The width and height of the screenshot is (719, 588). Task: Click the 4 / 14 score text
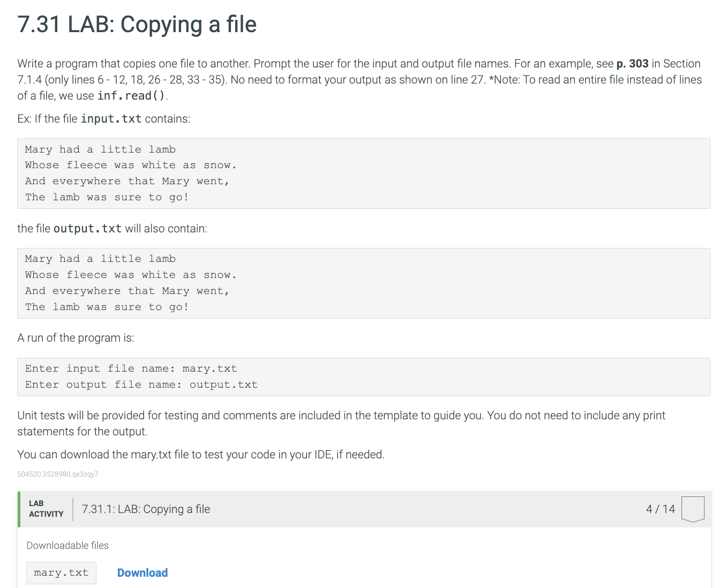point(660,509)
